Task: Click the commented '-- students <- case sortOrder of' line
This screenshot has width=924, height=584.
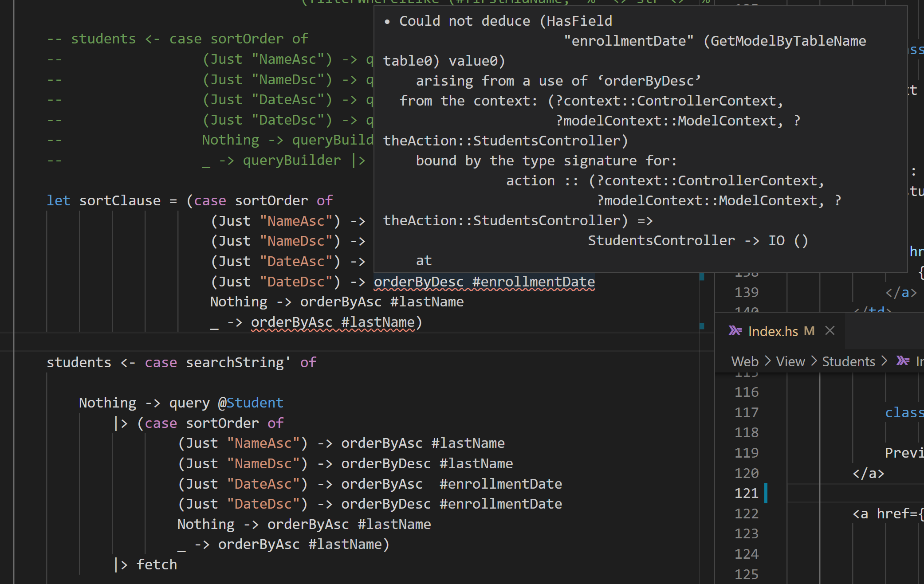Action: click(177, 39)
